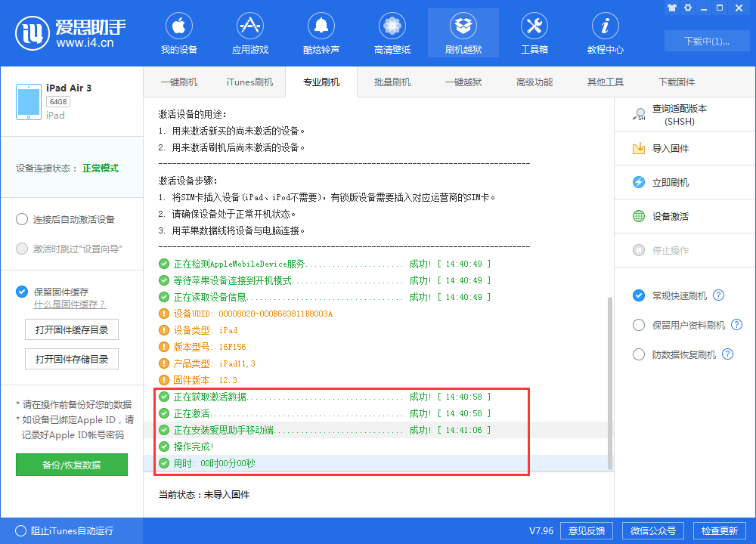Open the 教程中心 tutorial center
This screenshot has height=544, width=756.
coord(605,33)
